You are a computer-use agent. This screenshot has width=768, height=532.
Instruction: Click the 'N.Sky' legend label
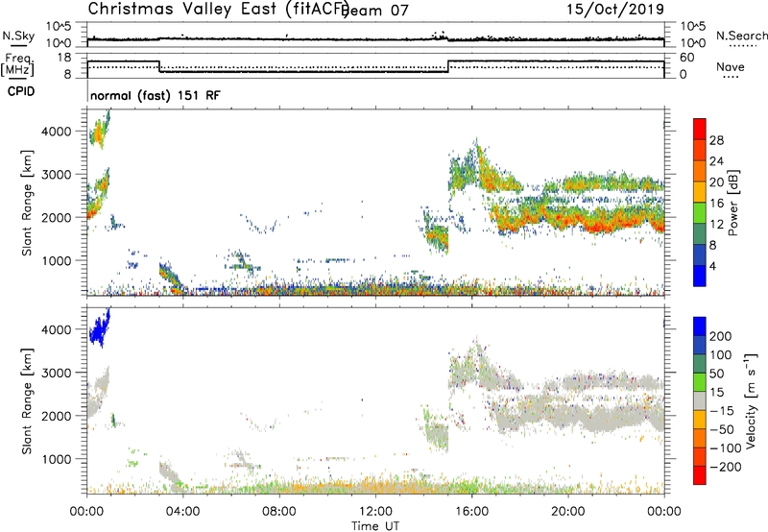coord(18,36)
